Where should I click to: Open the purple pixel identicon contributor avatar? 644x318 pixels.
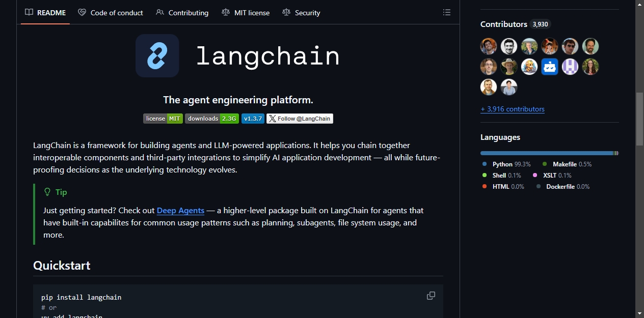pos(570,67)
